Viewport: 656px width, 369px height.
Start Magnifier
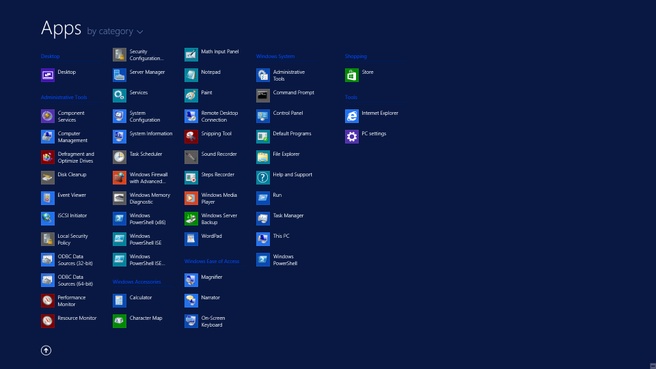click(x=204, y=280)
